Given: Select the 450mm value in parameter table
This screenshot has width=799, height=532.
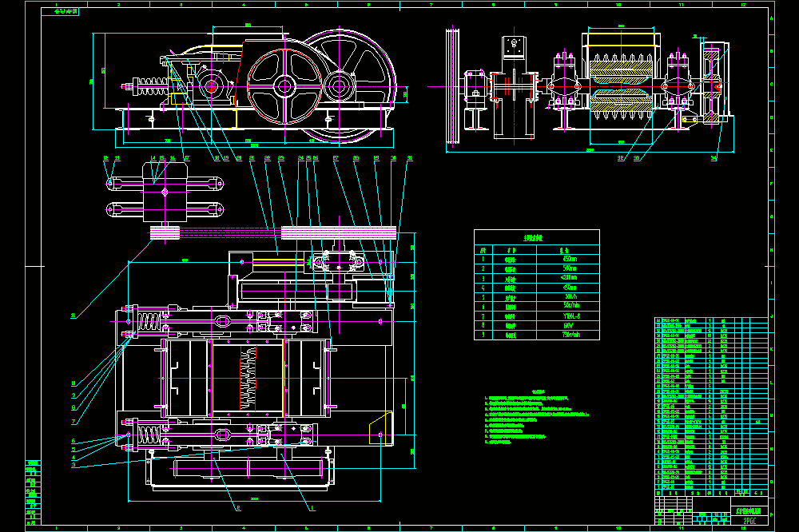Looking at the screenshot, I should point(569,259).
